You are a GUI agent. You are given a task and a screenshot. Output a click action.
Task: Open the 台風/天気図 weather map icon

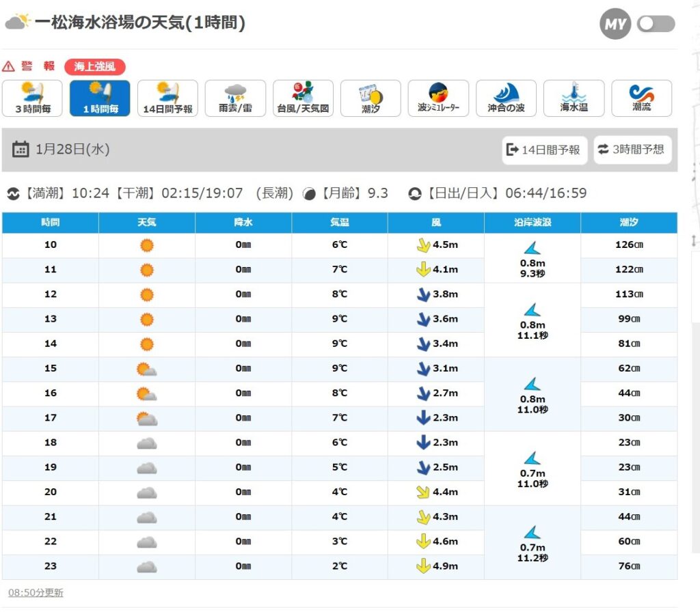coord(303,98)
